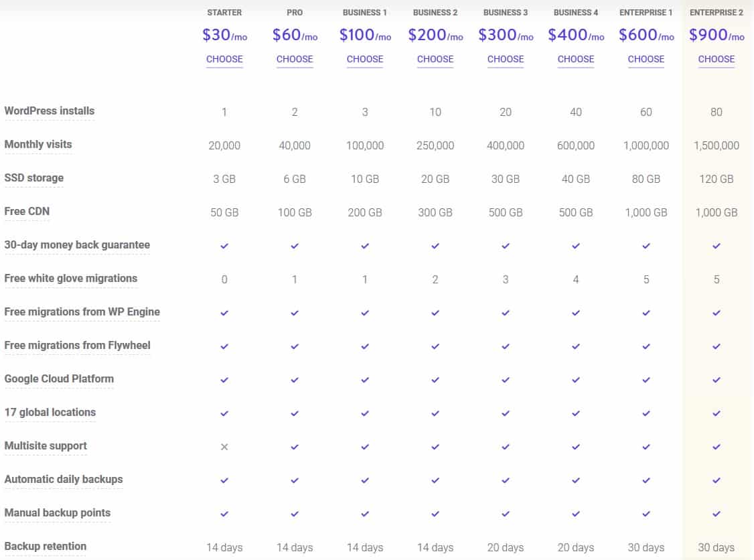
Task: Click the 1,500,000 monthly visits value
Action: pos(716,146)
